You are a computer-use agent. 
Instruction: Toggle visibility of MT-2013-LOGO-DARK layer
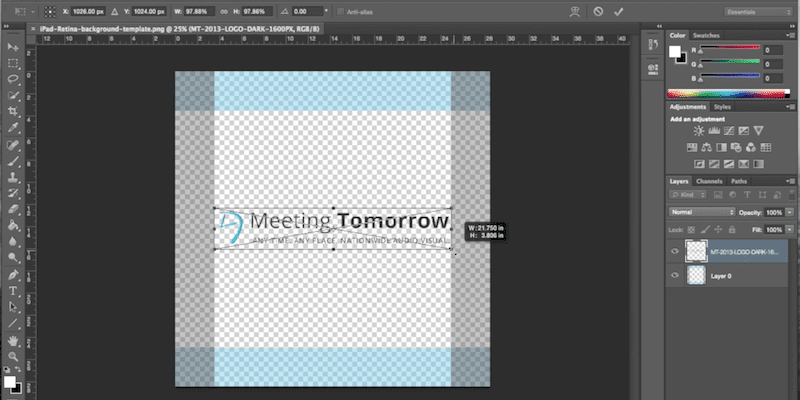tap(674, 251)
